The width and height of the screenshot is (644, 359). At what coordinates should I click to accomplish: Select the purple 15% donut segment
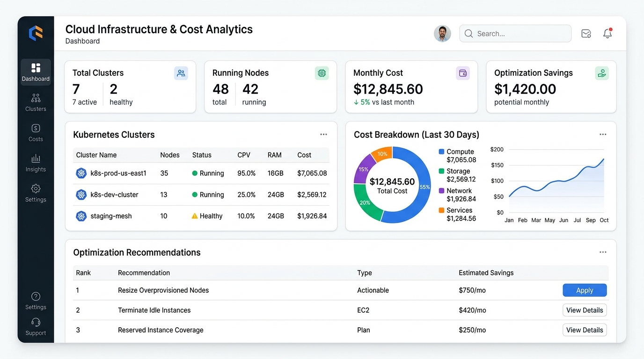tap(364, 169)
